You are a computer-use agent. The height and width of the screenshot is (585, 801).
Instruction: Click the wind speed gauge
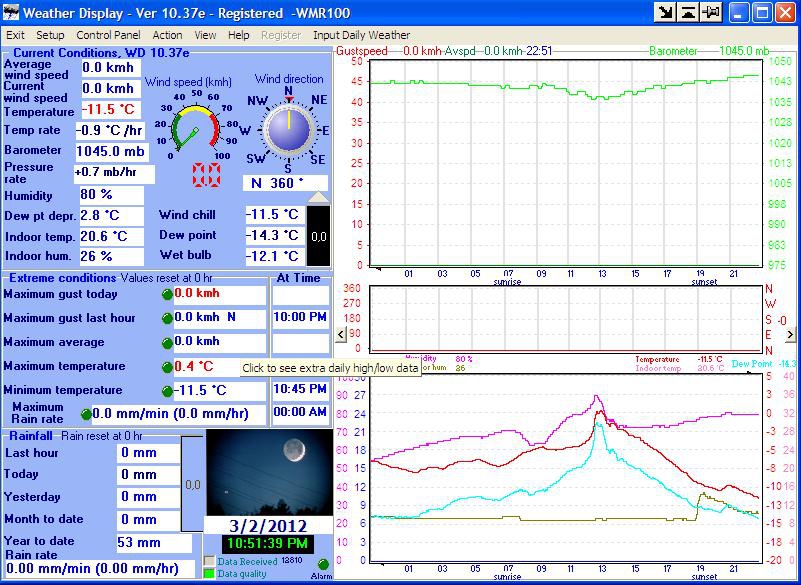tap(196, 130)
